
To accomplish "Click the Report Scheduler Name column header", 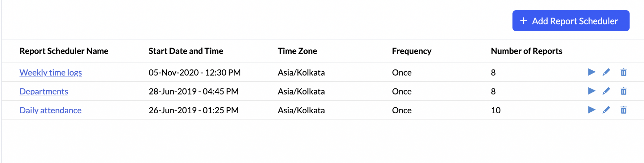I will pyautogui.click(x=64, y=51).
